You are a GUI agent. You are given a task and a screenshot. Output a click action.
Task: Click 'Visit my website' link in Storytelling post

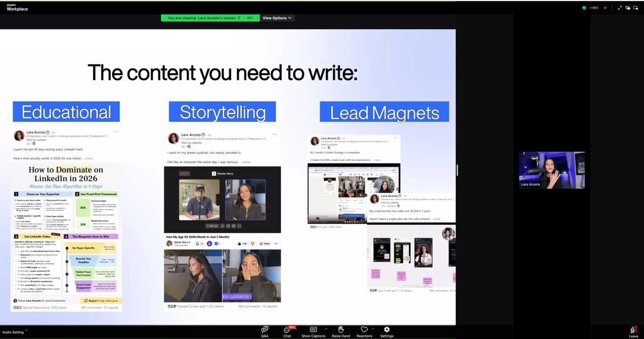point(191,143)
